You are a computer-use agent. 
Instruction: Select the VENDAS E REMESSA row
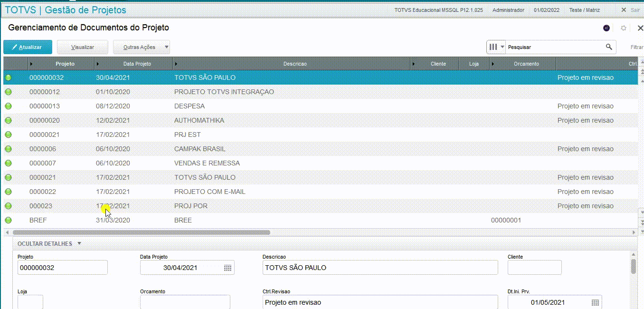point(320,163)
